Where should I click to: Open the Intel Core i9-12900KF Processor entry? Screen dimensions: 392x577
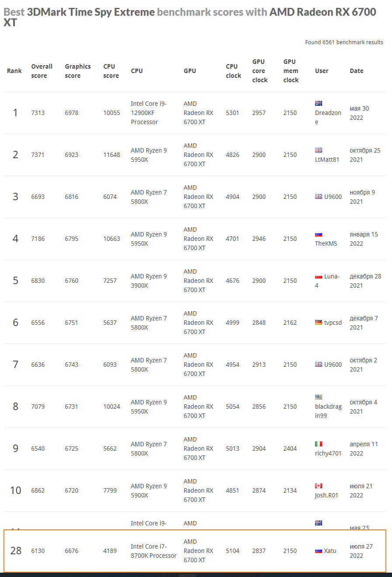pyautogui.click(x=149, y=113)
